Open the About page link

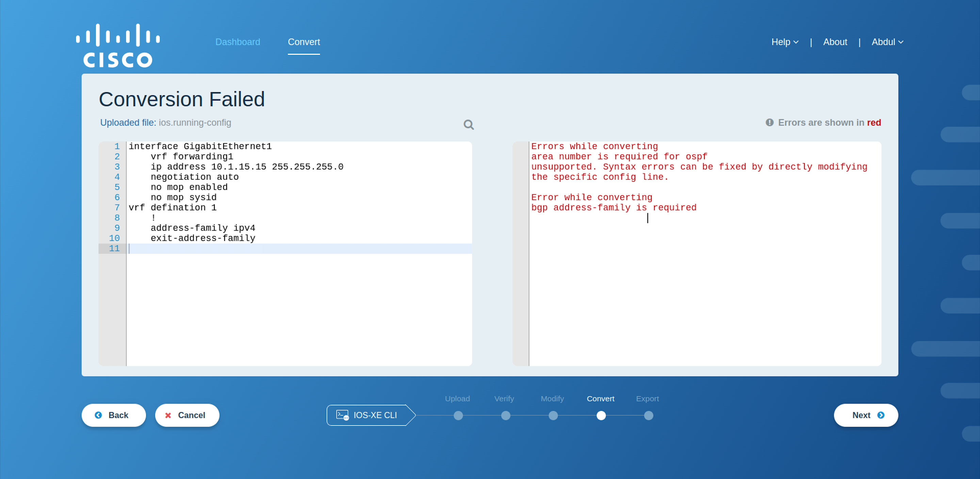coord(835,42)
